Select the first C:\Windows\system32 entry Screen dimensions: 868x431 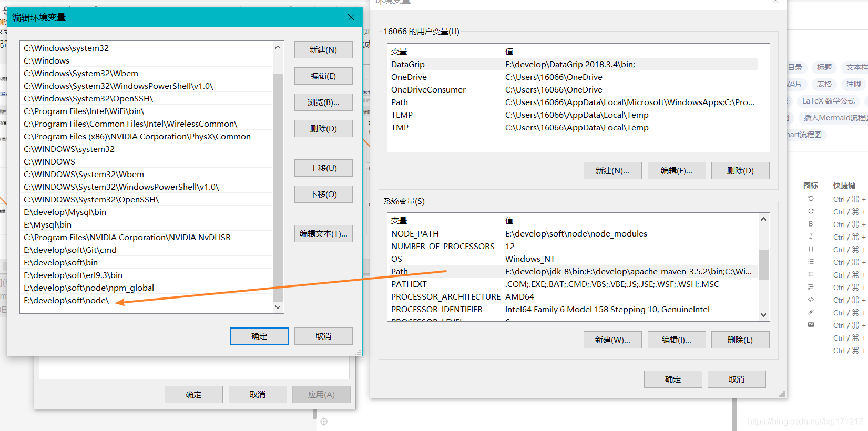pos(147,48)
